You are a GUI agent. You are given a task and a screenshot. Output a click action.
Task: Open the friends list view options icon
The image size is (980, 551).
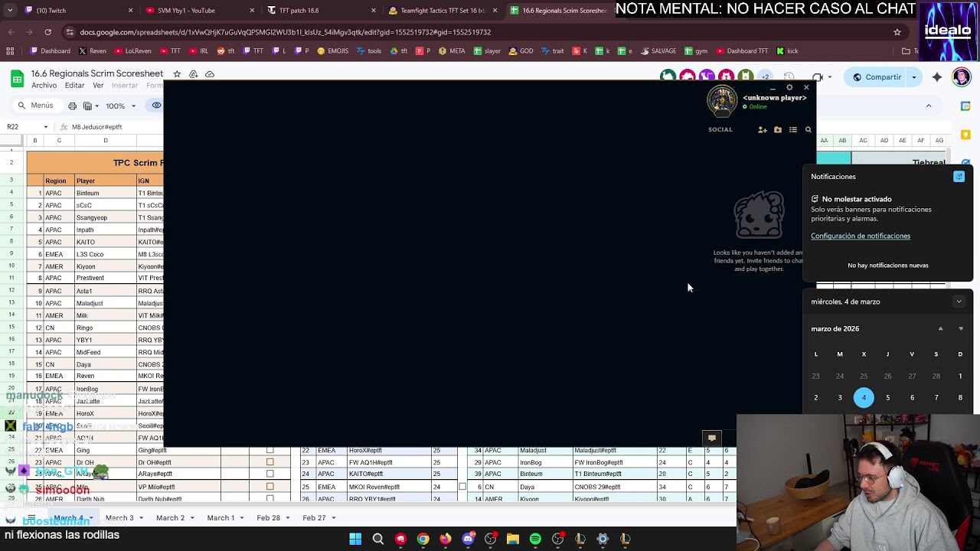(x=793, y=130)
